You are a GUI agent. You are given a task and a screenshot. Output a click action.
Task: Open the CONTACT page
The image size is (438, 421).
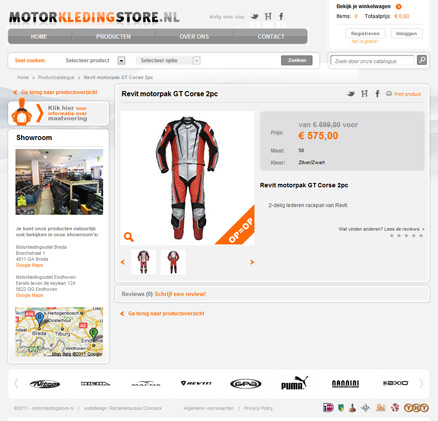[271, 36]
